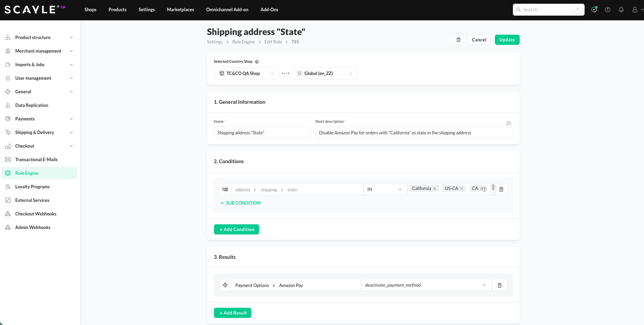Open the Settings menu
The image size is (644, 325).
[x=147, y=9]
